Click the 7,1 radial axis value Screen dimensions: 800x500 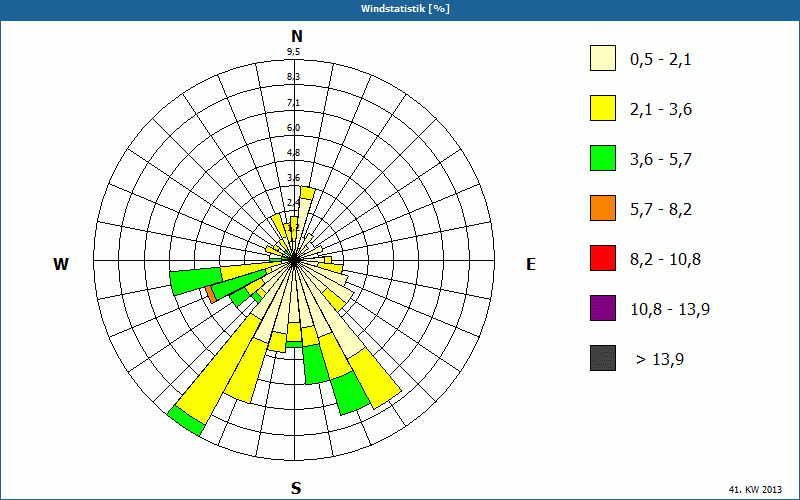(x=293, y=103)
